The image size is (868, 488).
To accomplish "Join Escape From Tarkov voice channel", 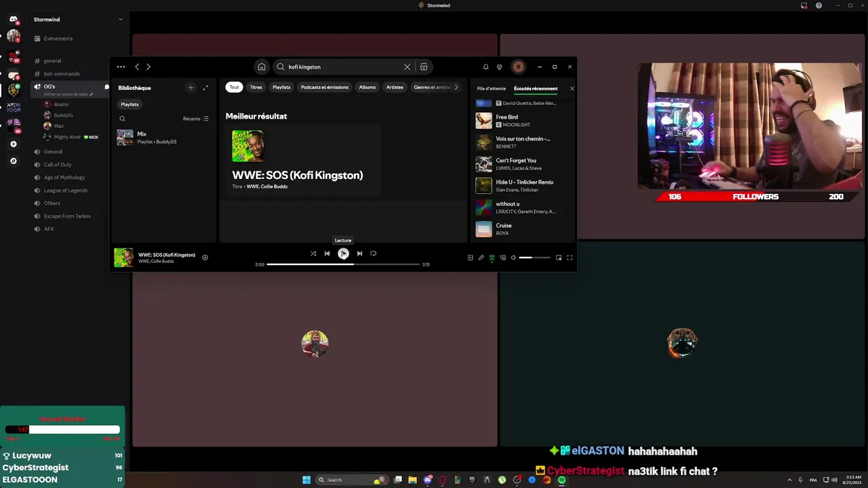I will pos(67,216).
